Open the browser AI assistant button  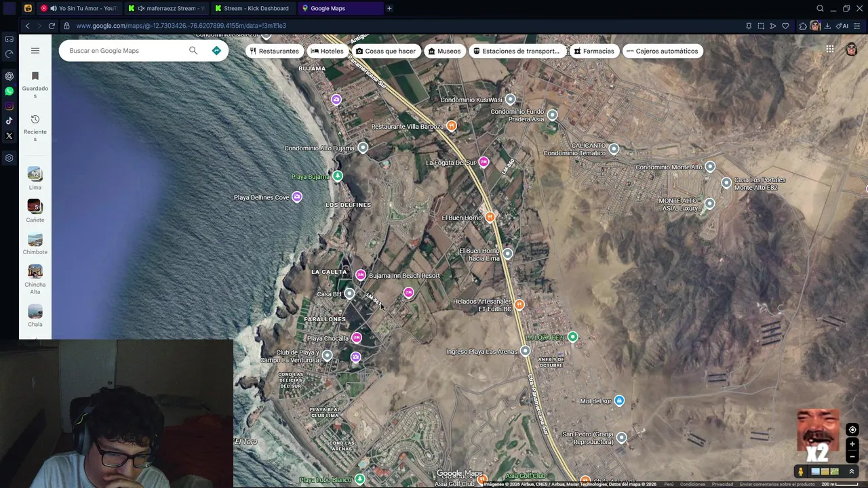pos(843,26)
